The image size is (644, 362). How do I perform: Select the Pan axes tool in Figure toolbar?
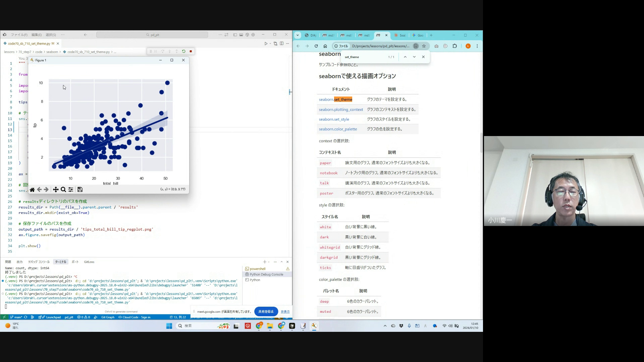tap(56, 190)
